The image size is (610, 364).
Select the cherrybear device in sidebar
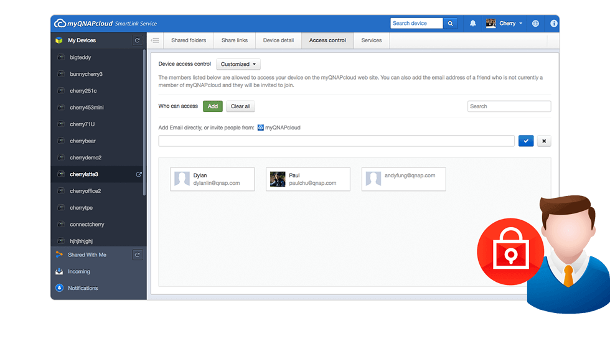coord(83,141)
